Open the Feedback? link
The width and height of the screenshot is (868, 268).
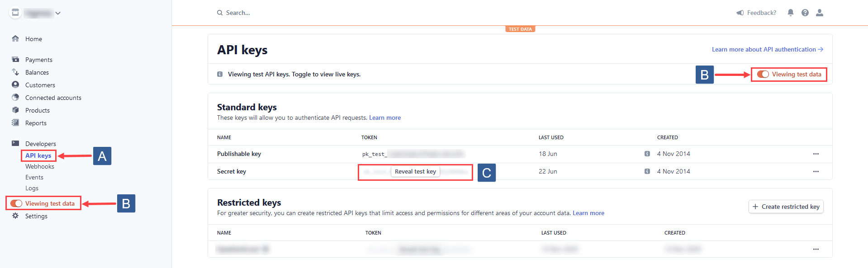coord(762,13)
